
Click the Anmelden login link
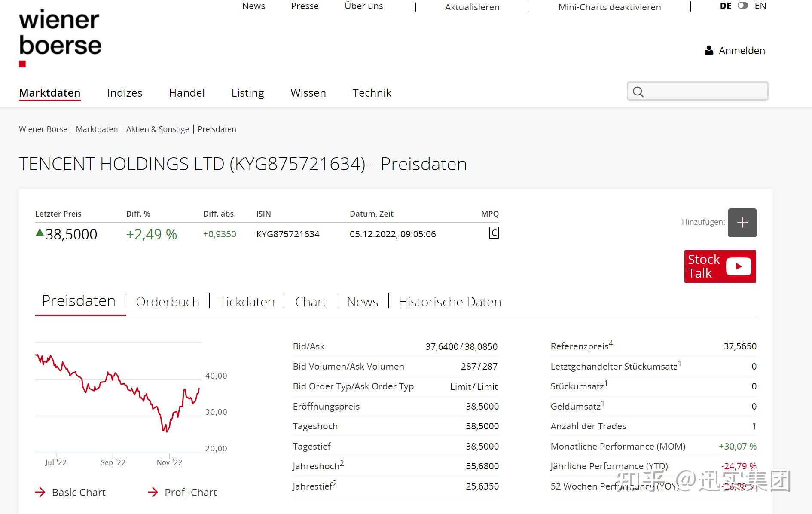click(x=742, y=51)
